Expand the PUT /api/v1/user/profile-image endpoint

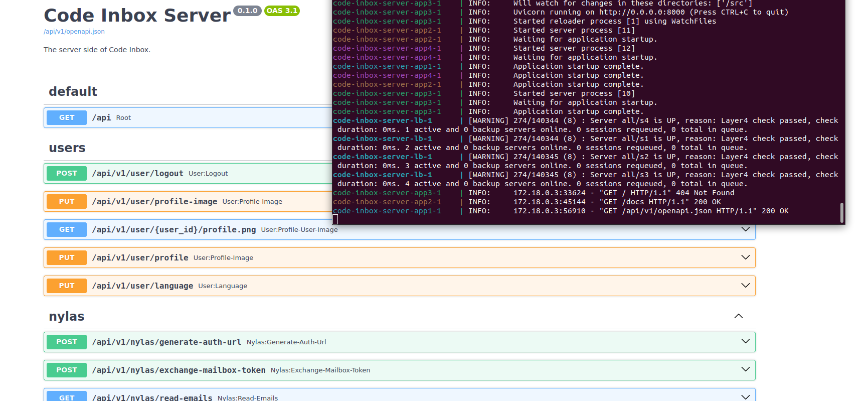pyautogui.click(x=188, y=201)
